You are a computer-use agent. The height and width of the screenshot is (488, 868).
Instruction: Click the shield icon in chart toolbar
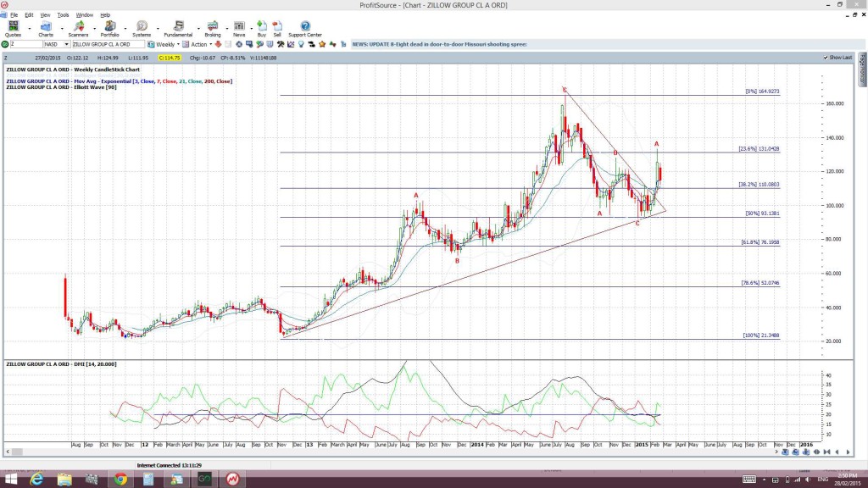(270, 44)
